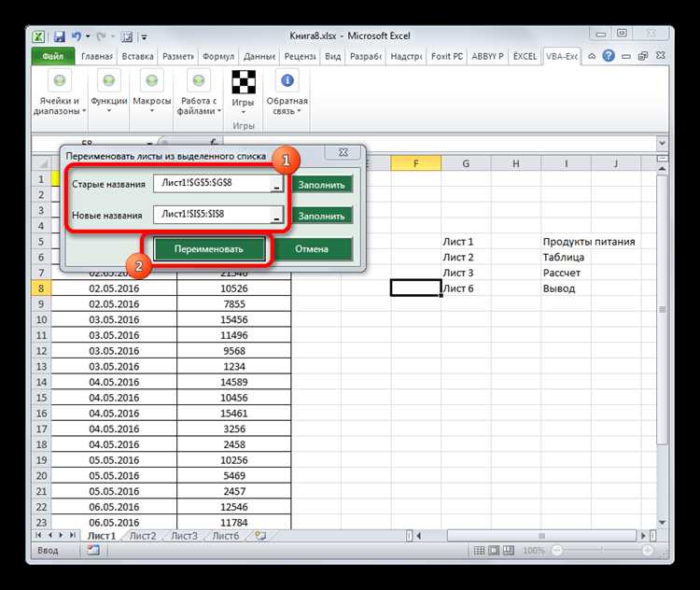700x590 pixels.
Task: Open the Foxit PDF ribbon tab
Action: tap(447, 56)
